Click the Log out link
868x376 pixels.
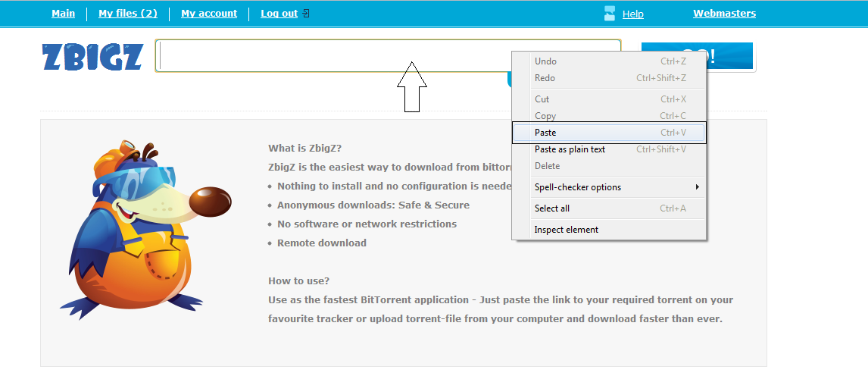tap(279, 14)
